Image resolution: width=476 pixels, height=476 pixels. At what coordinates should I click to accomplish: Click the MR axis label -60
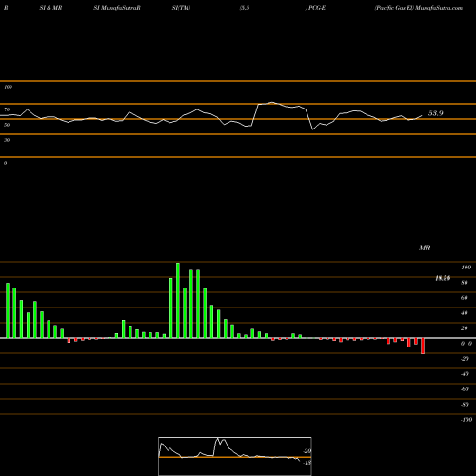(465, 389)
